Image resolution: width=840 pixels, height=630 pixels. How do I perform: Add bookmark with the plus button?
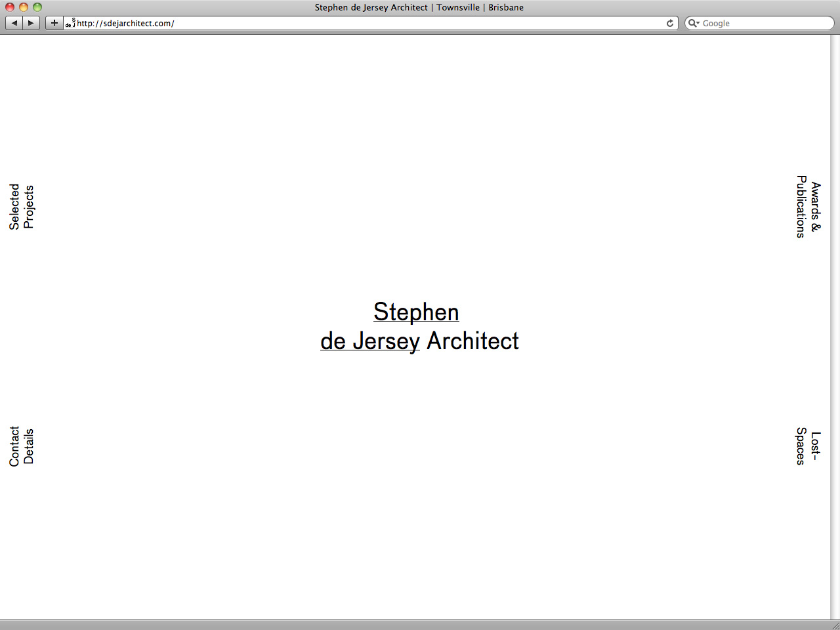(54, 23)
